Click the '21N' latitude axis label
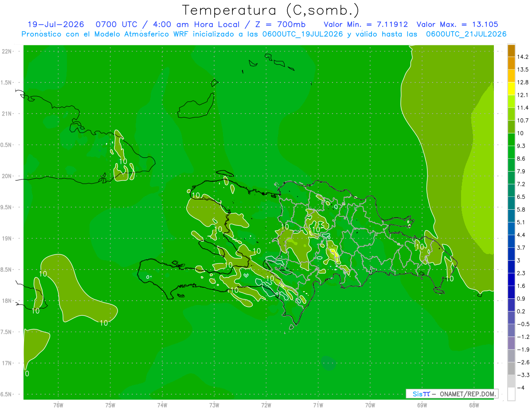The image size is (532, 411). 7,114
